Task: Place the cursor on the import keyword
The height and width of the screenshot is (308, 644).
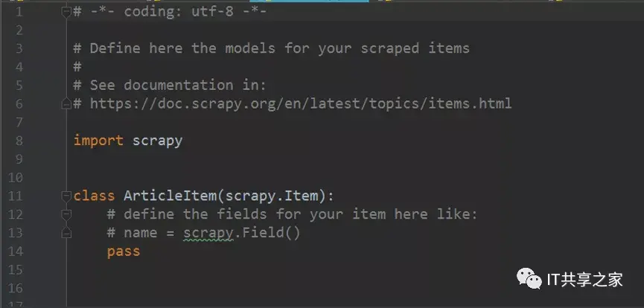Action: pos(98,141)
